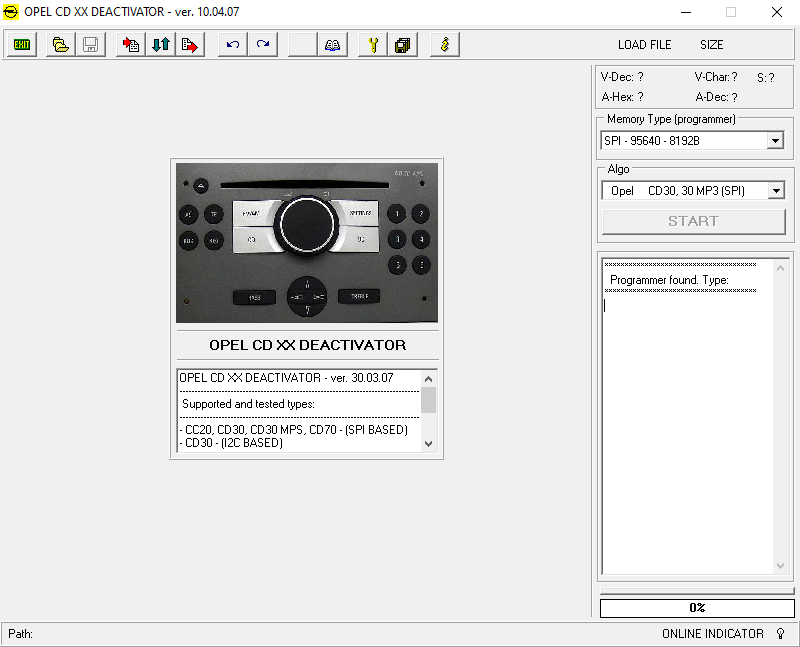Click the document with red arrow out icon

click(x=190, y=44)
